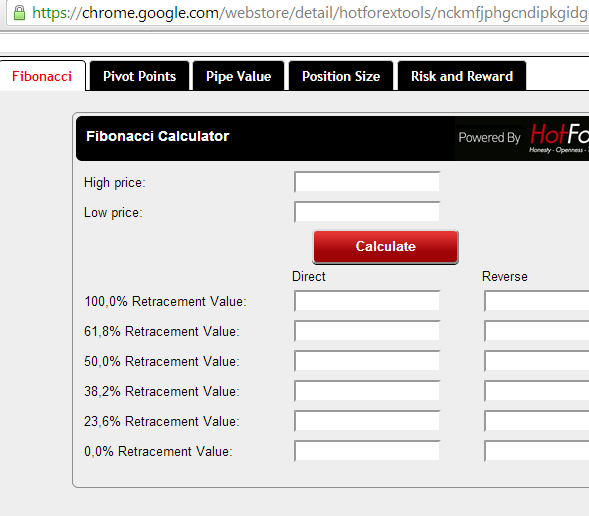The height and width of the screenshot is (516, 589).
Task: Click the '50,0% Retracement Value:' label
Action: click(x=162, y=361)
